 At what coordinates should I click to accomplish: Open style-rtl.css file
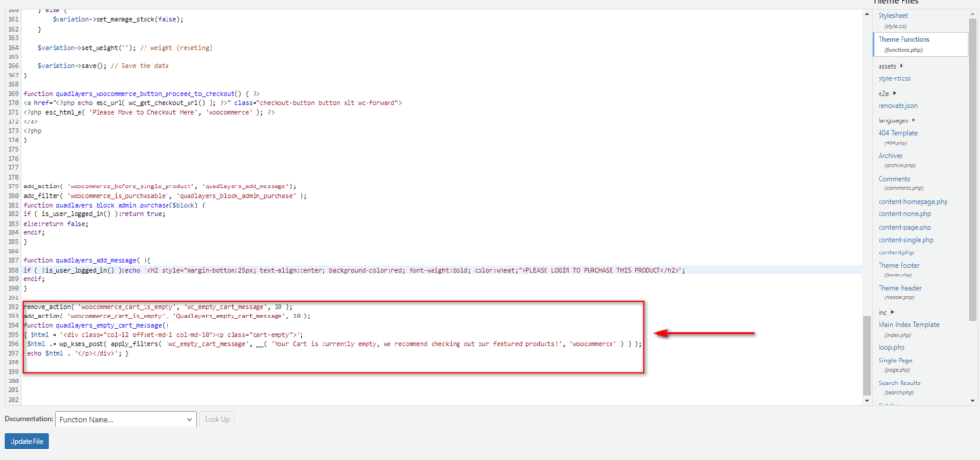pos(895,78)
